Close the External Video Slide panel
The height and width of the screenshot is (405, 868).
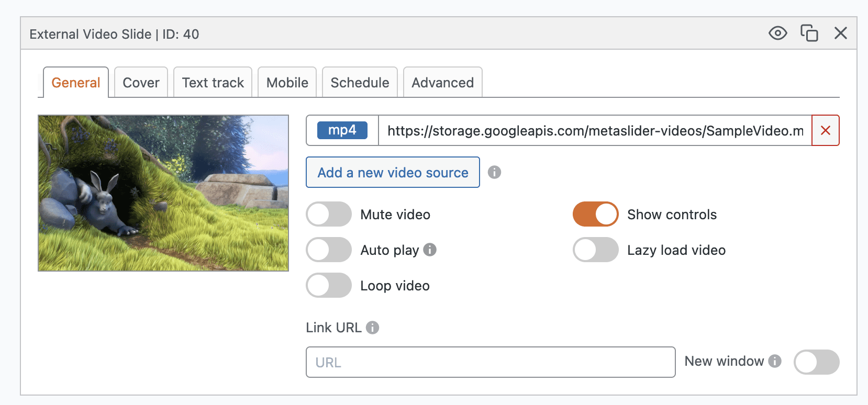click(840, 33)
